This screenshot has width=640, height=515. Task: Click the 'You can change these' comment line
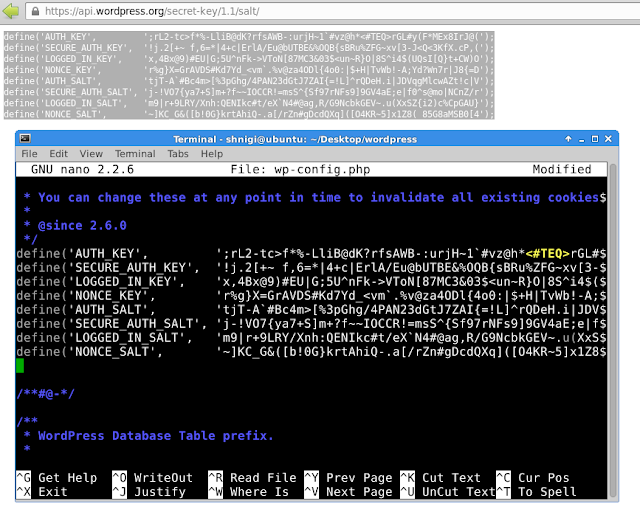314,198
